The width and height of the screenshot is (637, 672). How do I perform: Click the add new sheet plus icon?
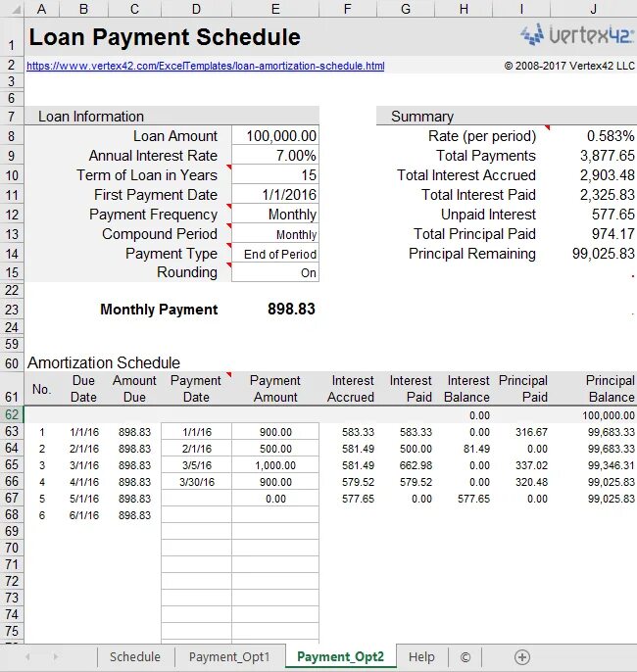coord(522,657)
